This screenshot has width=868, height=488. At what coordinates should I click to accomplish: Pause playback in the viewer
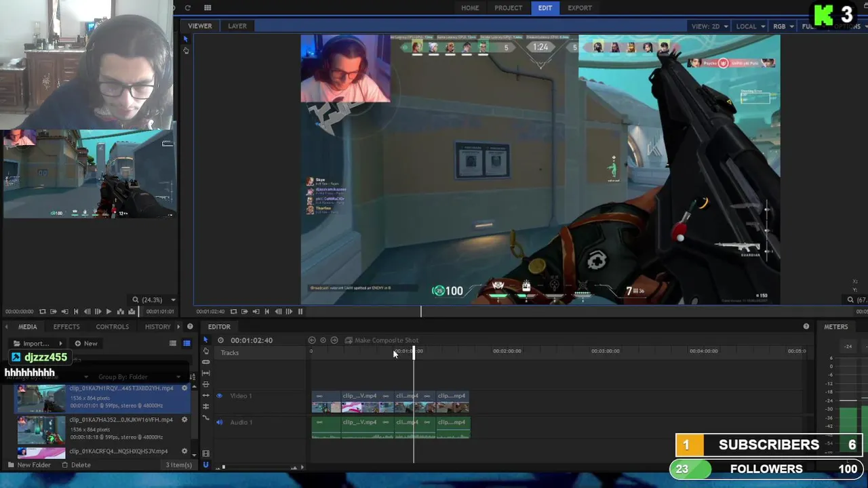click(300, 312)
